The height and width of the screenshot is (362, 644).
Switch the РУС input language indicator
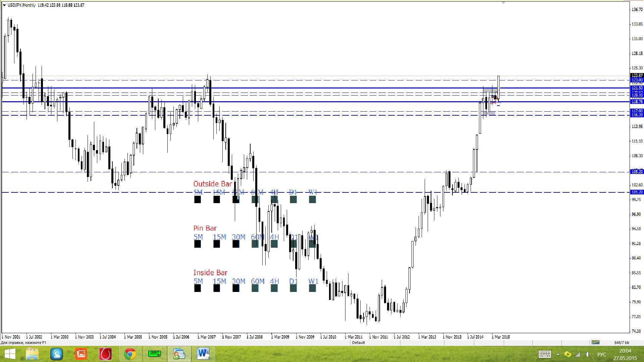pos(602,354)
